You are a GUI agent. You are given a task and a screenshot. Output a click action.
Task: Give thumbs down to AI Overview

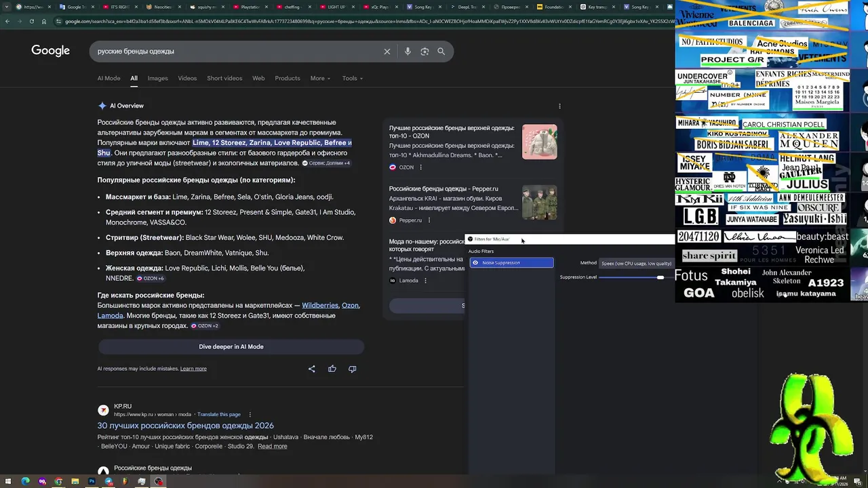tap(352, 369)
